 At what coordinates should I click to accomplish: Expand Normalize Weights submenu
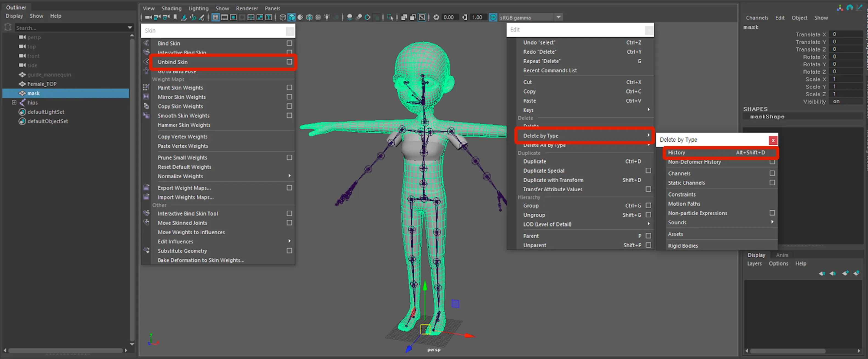click(289, 176)
